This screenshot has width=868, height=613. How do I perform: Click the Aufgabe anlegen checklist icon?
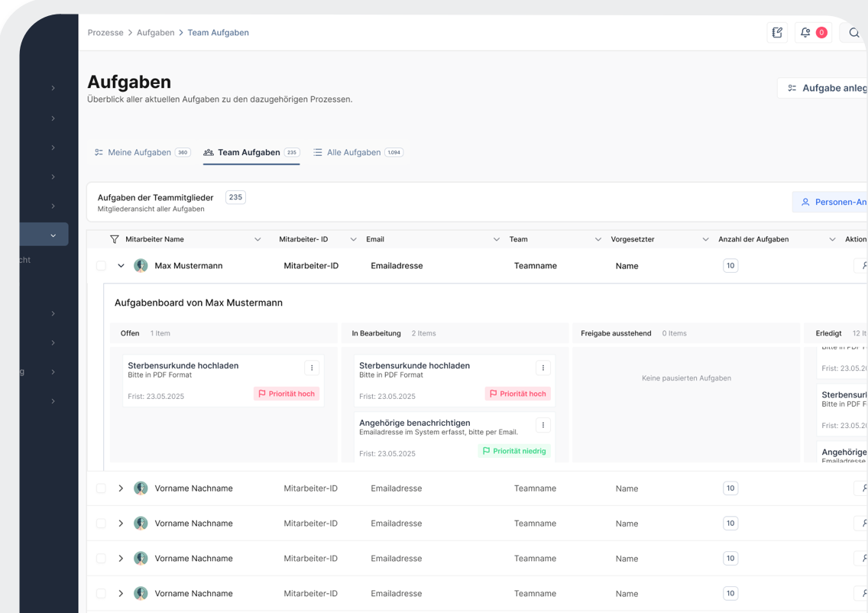792,88
